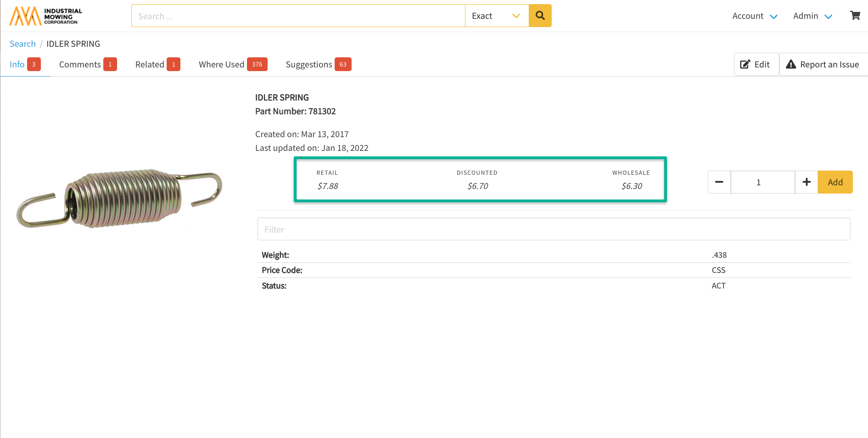Focus the top search text box

pos(298,16)
